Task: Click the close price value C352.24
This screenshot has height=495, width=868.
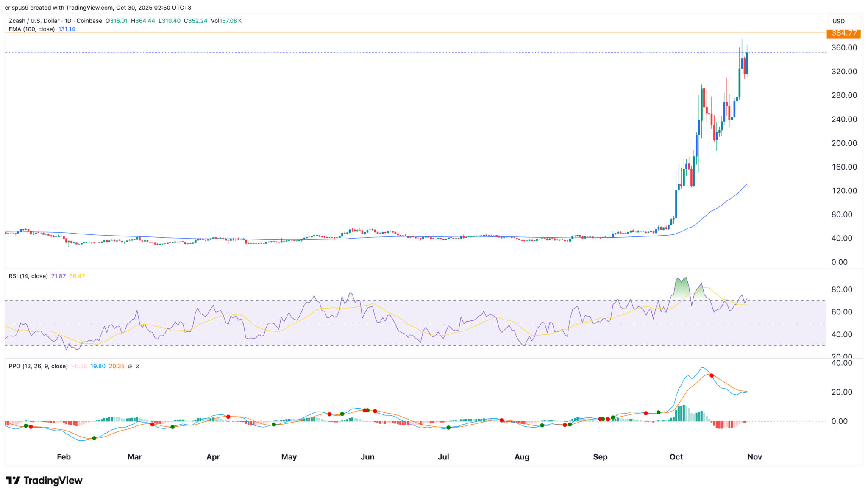Action: 196,20
